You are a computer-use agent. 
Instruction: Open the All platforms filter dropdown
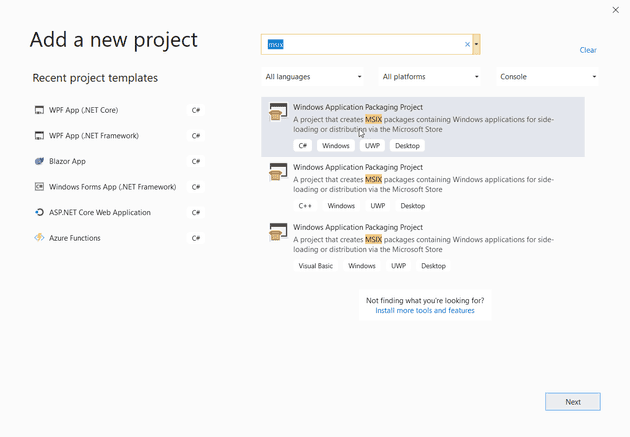click(430, 77)
